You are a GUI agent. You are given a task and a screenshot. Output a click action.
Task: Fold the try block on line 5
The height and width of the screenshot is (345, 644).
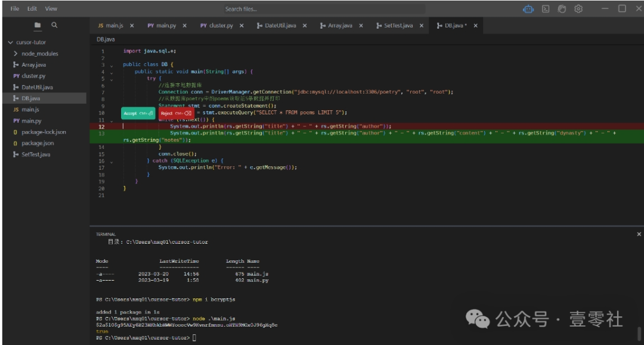pyautogui.click(x=111, y=79)
